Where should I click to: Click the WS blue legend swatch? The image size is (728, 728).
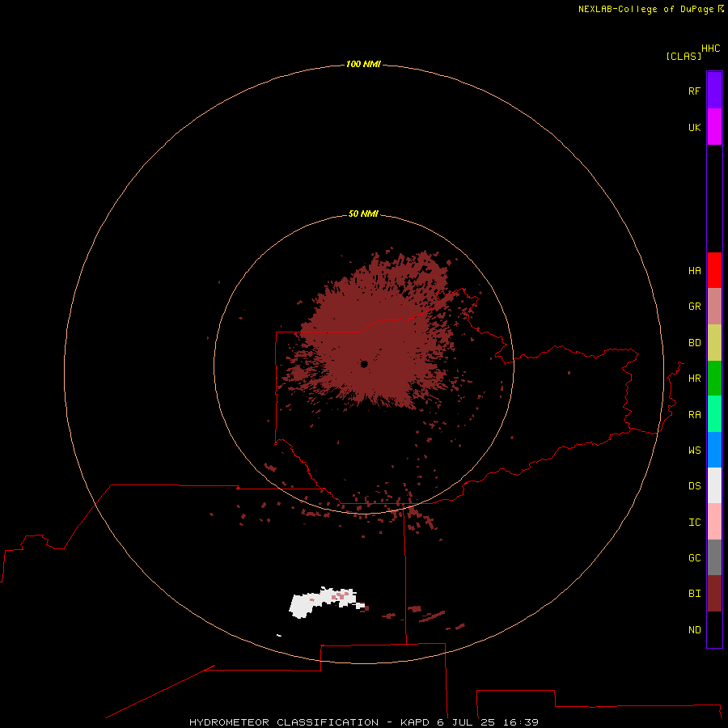coord(714,450)
